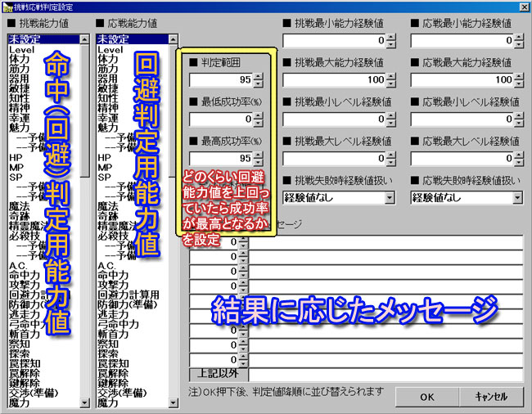This screenshot has width=532, height=414.
Task: Click the 挑戦最小能力経験値 input field
Action: click(335, 41)
